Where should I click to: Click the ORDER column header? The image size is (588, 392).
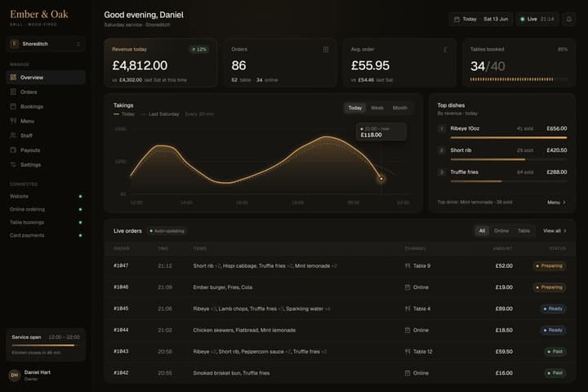point(121,248)
